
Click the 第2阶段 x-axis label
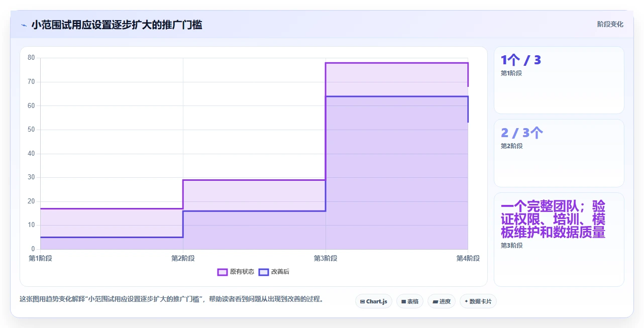[183, 258]
